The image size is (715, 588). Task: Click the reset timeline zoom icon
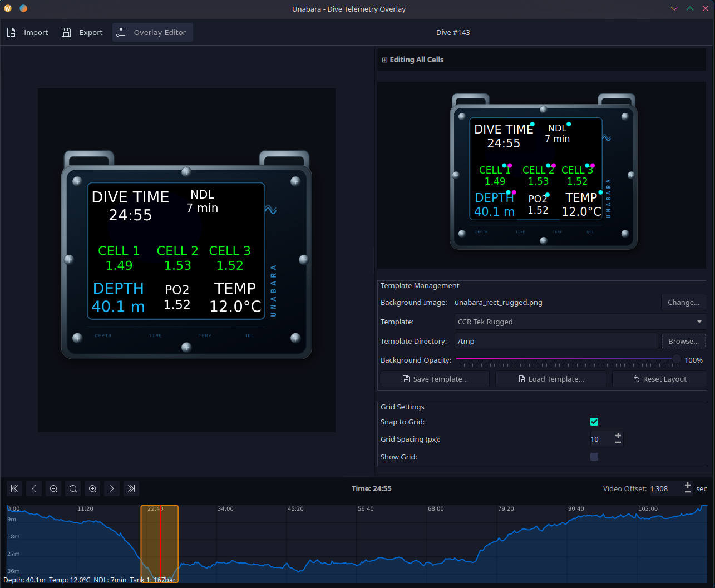[73, 488]
